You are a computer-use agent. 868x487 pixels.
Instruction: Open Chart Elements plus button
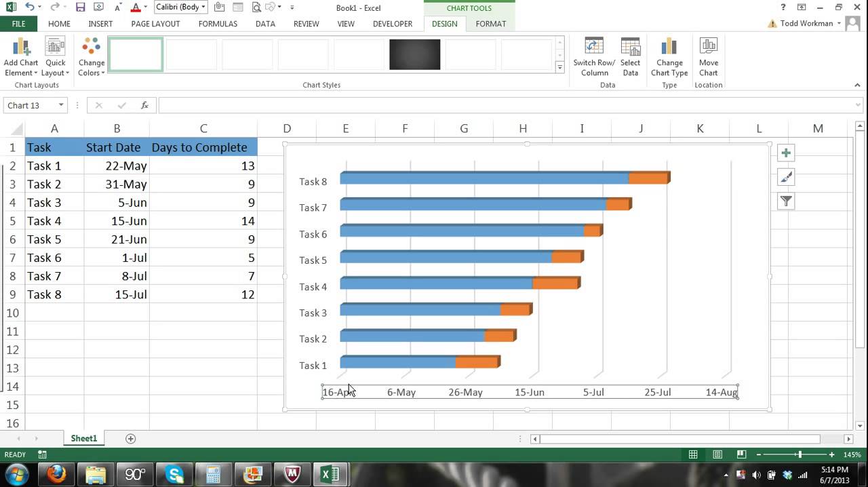pyautogui.click(x=786, y=153)
